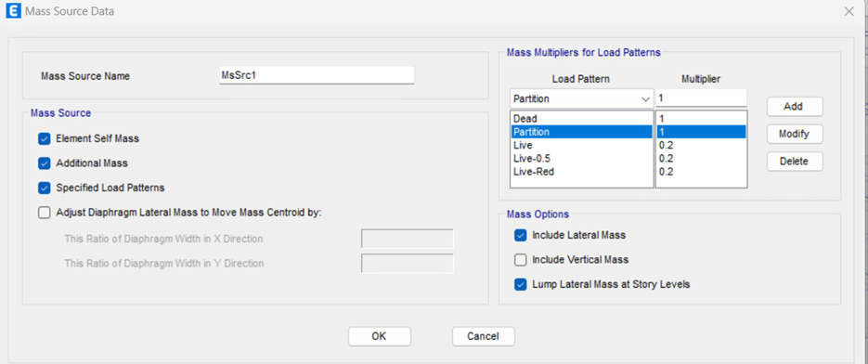
Task: Click the multiplier value for Live-0.5
Action: [x=702, y=159]
